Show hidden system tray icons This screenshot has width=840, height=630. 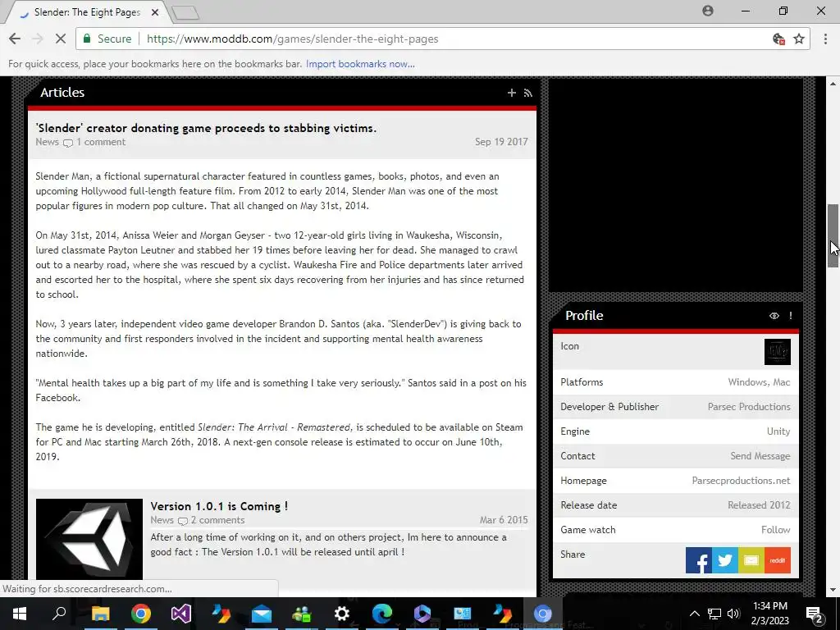[x=694, y=614]
